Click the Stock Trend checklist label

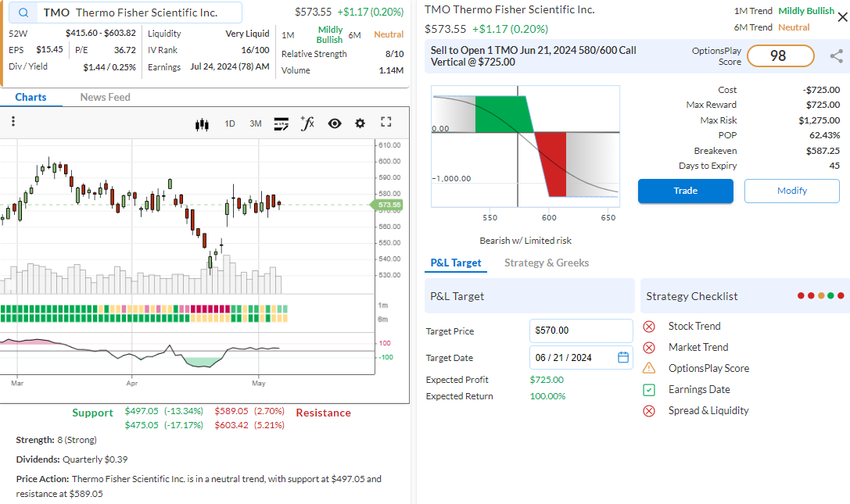694,327
